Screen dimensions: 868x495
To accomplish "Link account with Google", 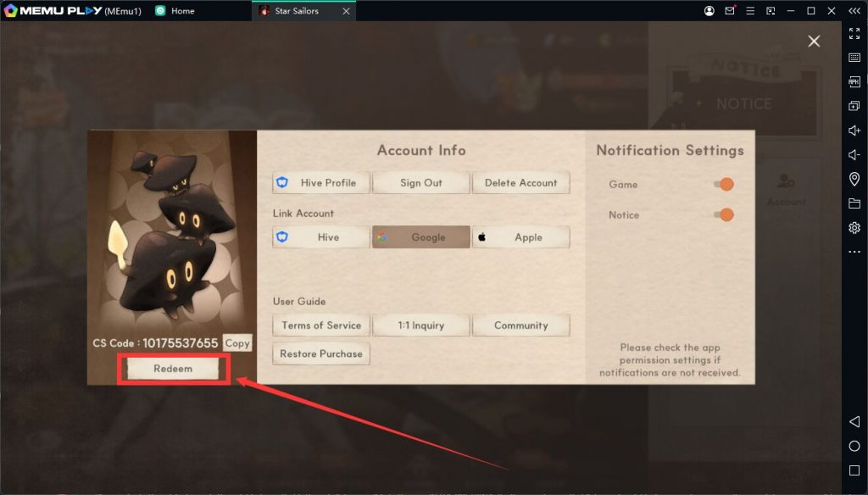I will [421, 237].
